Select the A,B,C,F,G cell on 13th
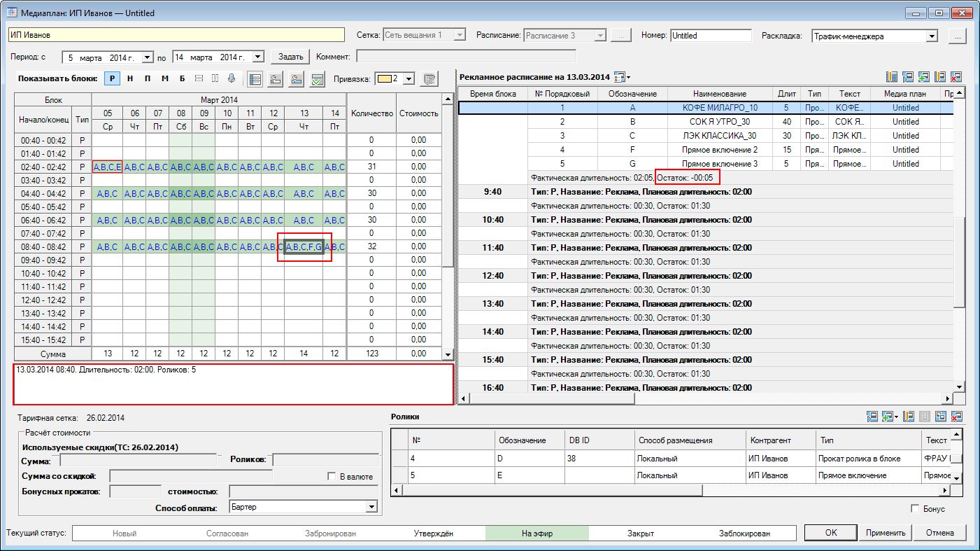The width and height of the screenshot is (980, 551). [304, 247]
